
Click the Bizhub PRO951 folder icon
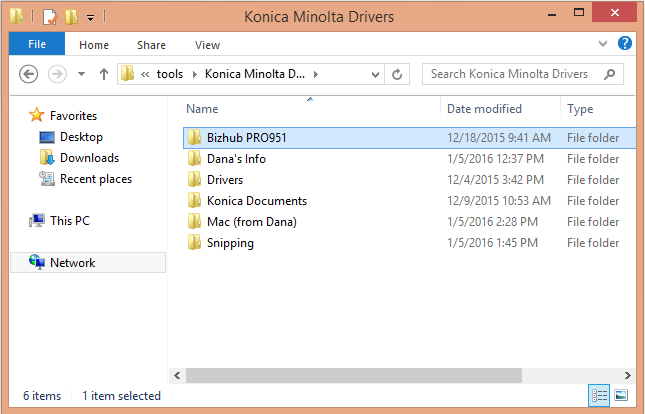tap(194, 137)
